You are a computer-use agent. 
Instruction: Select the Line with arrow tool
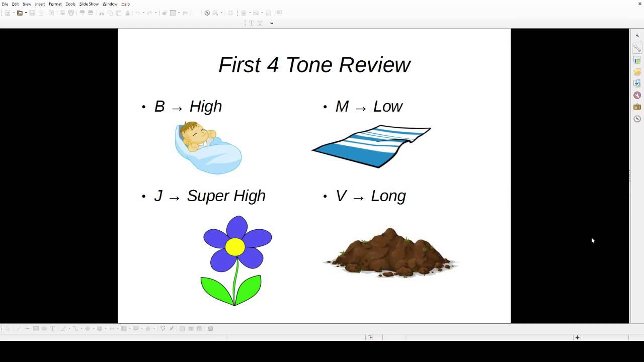(x=27, y=328)
